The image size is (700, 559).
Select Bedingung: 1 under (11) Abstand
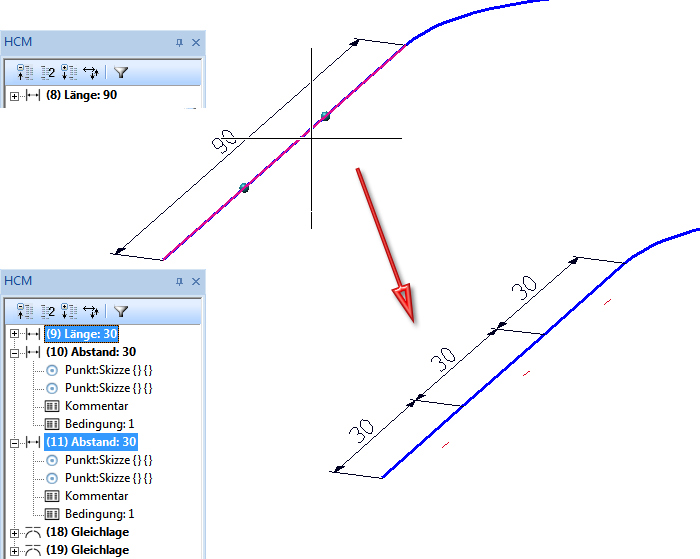[x=99, y=514]
